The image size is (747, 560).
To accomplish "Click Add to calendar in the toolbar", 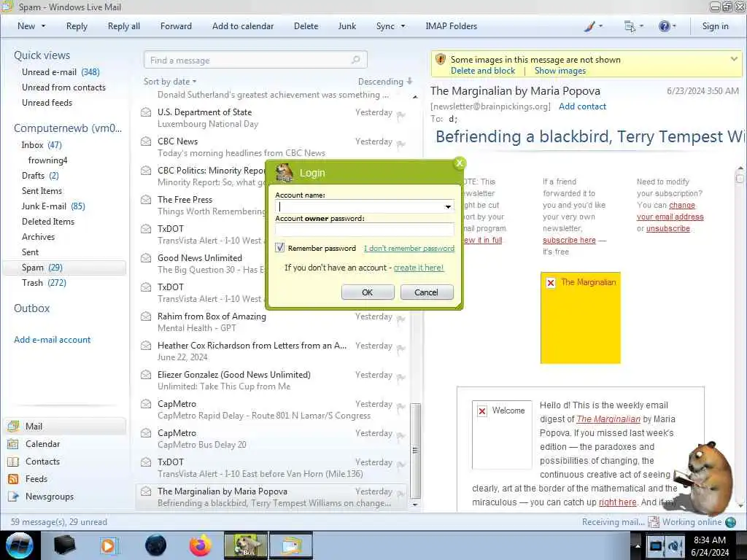I will tap(243, 26).
